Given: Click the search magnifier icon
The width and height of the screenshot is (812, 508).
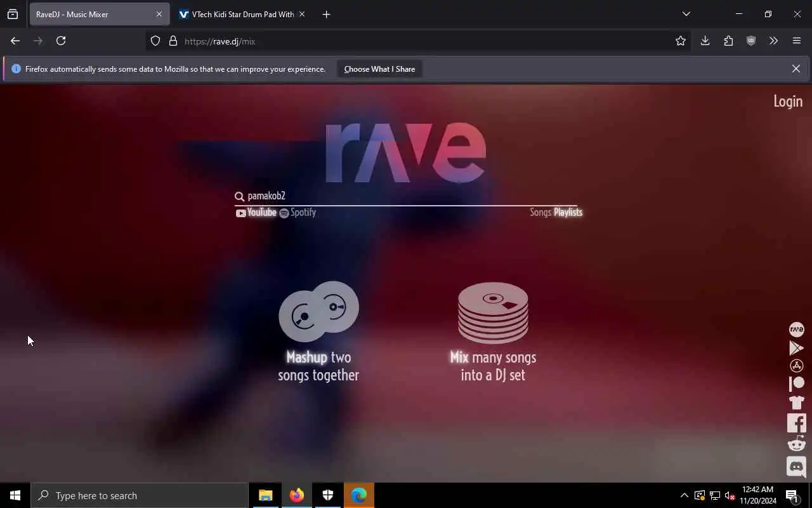Looking at the screenshot, I should 239,196.
